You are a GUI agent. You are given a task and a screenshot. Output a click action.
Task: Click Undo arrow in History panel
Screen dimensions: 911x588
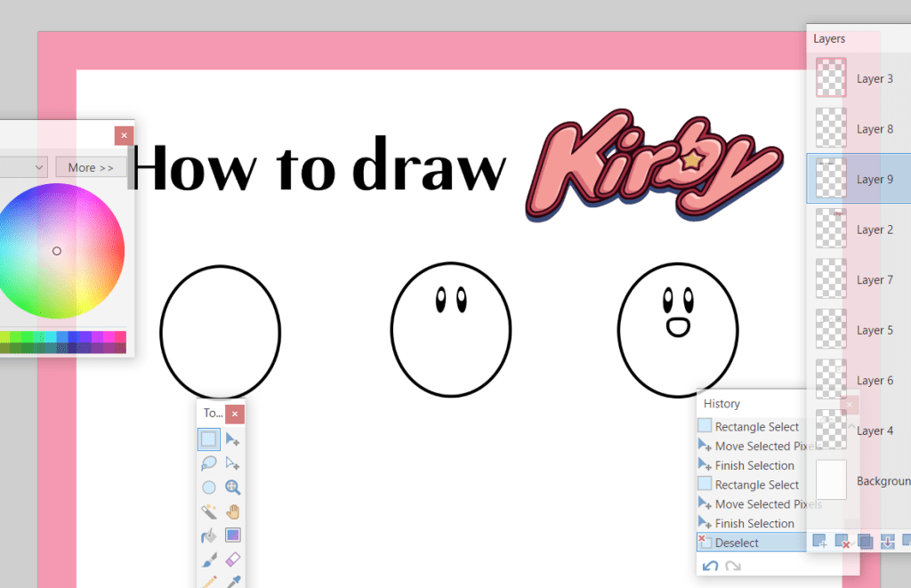pos(710,566)
